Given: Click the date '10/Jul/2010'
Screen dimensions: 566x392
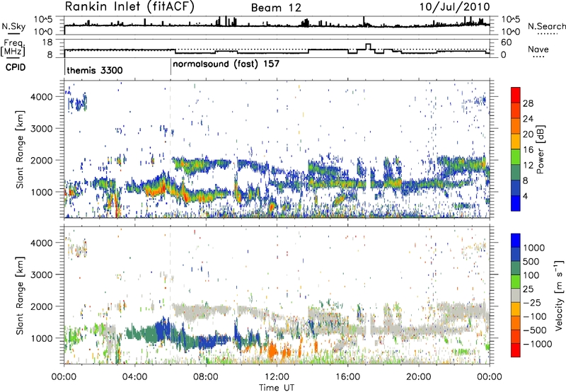Looking at the screenshot, I should [x=454, y=6].
